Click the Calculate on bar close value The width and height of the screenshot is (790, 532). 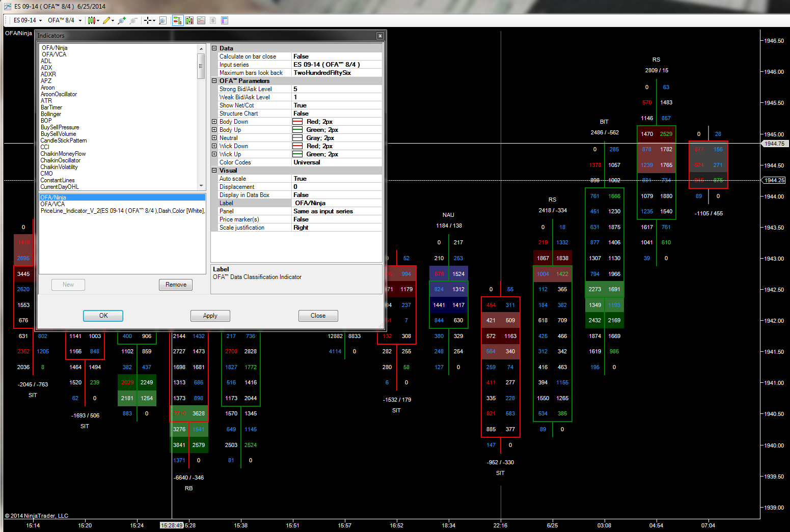pos(337,57)
